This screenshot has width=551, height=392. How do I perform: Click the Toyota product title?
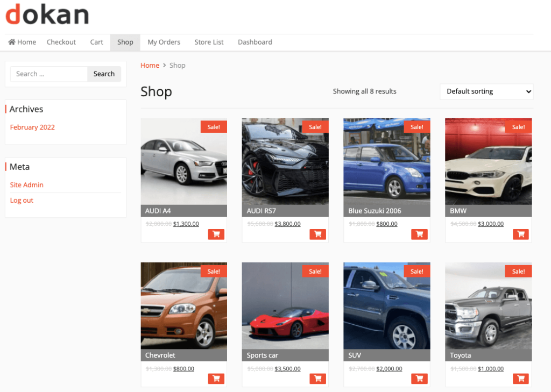click(x=461, y=355)
